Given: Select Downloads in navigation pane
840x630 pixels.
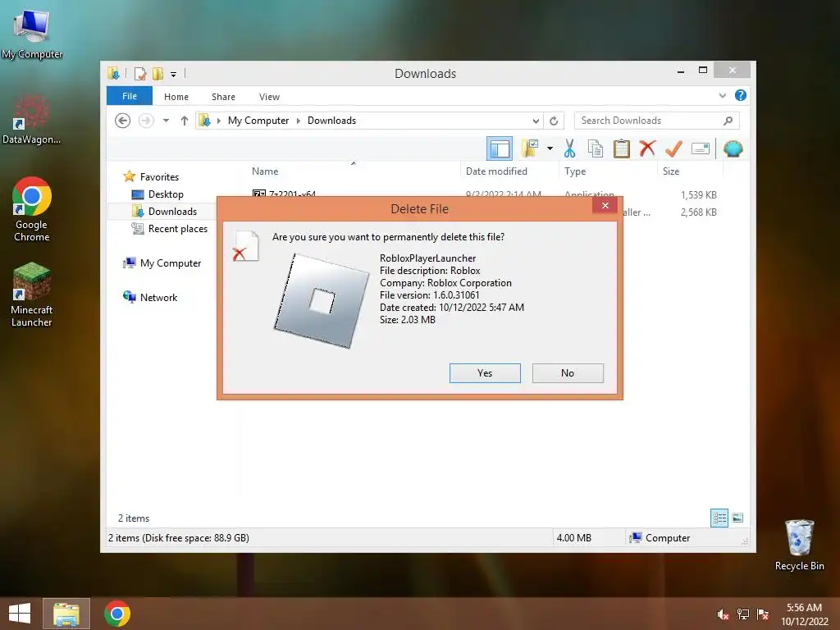Looking at the screenshot, I should coord(172,212).
